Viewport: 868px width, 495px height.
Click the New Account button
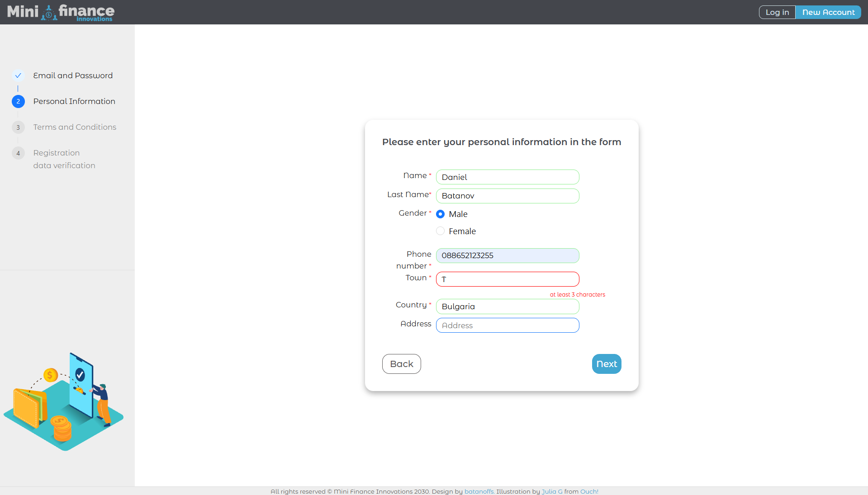[828, 12]
